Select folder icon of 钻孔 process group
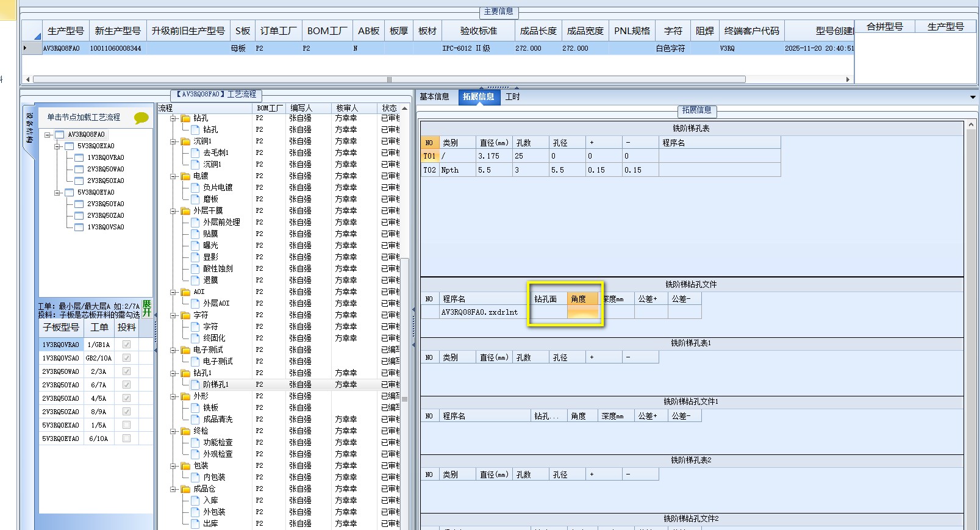The image size is (980, 530). [185, 118]
